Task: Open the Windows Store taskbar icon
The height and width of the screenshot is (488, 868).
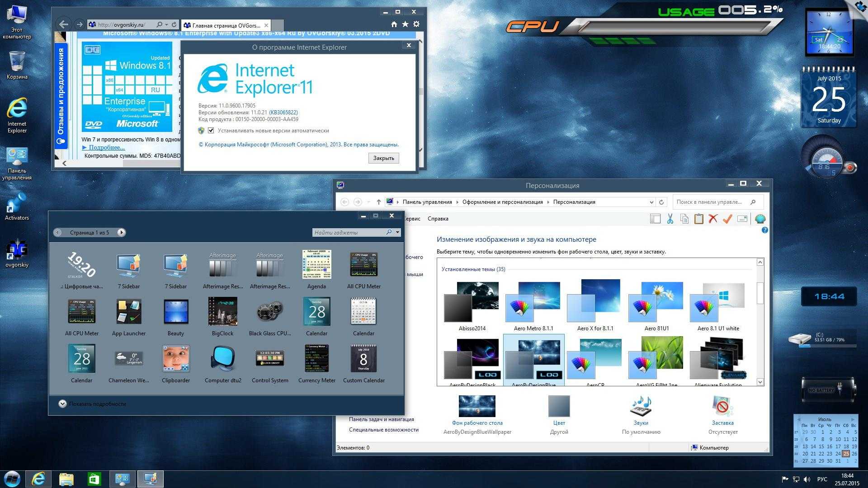Action: pos(94,479)
